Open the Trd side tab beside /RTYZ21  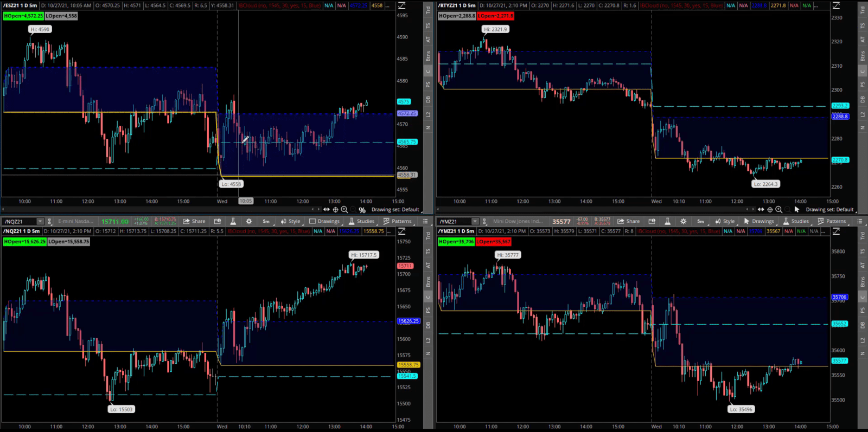pyautogui.click(x=863, y=9)
